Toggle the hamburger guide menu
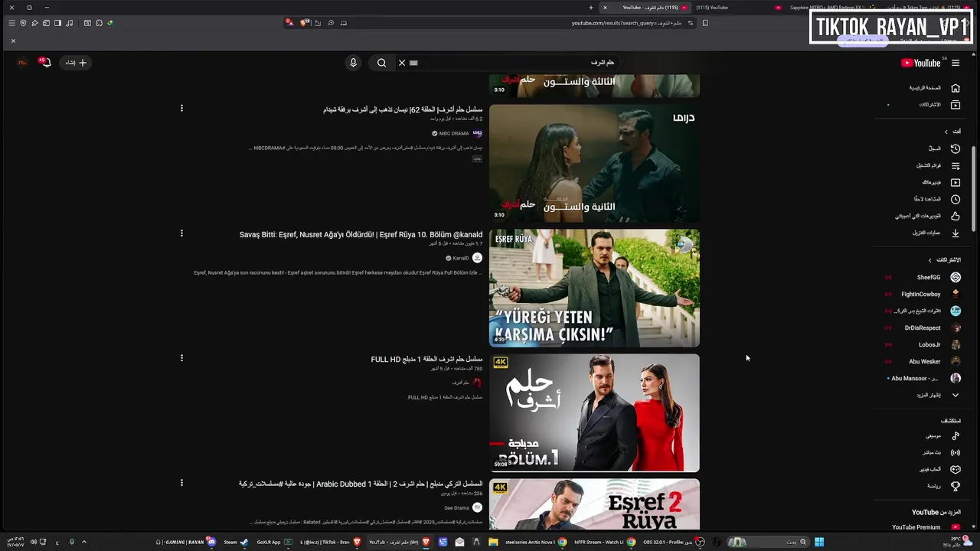 click(955, 63)
